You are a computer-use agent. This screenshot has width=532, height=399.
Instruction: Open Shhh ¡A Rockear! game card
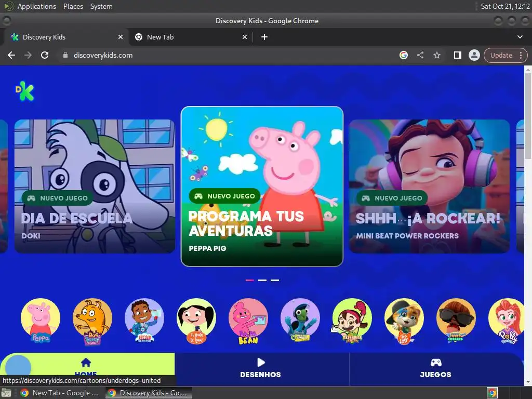point(429,187)
